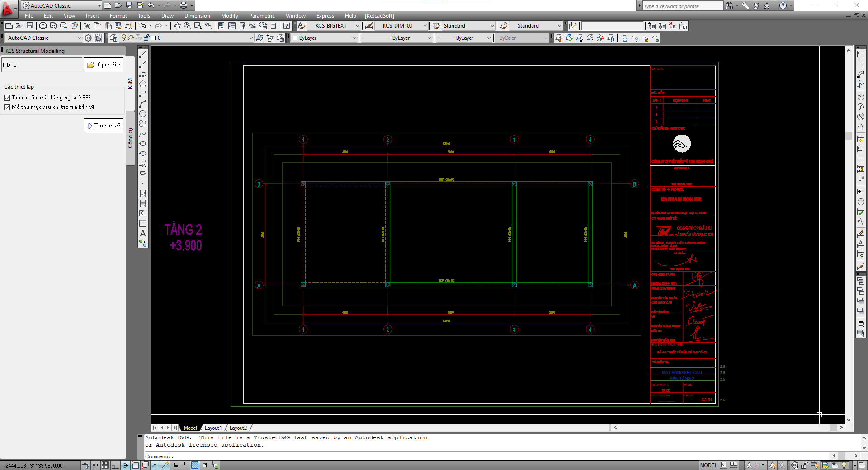Select the Rectangle draw tool
The width and height of the screenshot is (868, 470).
(x=143, y=94)
